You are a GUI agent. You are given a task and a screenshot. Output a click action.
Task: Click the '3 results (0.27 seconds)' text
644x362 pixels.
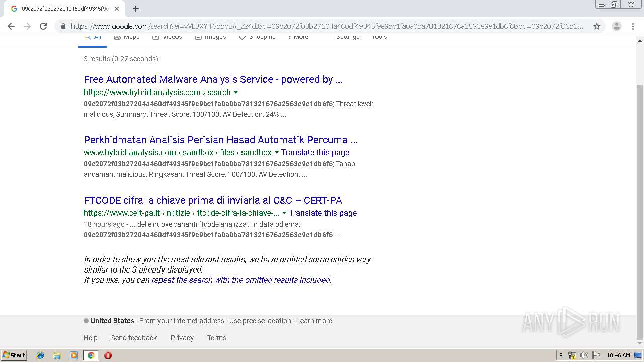pos(121,59)
